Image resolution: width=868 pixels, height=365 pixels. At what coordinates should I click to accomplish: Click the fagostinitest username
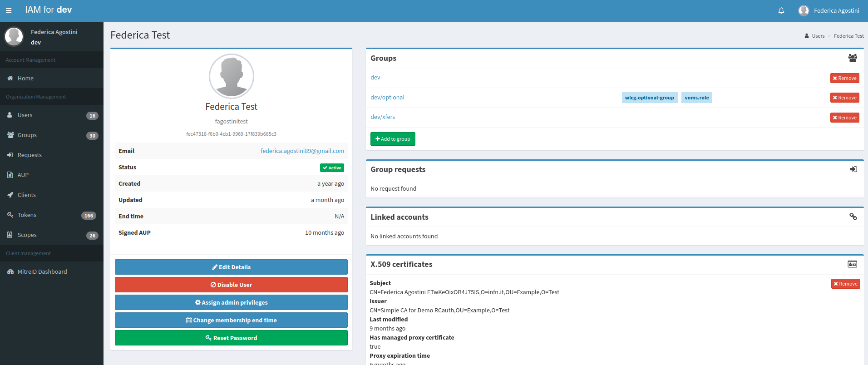click(231, 121)
